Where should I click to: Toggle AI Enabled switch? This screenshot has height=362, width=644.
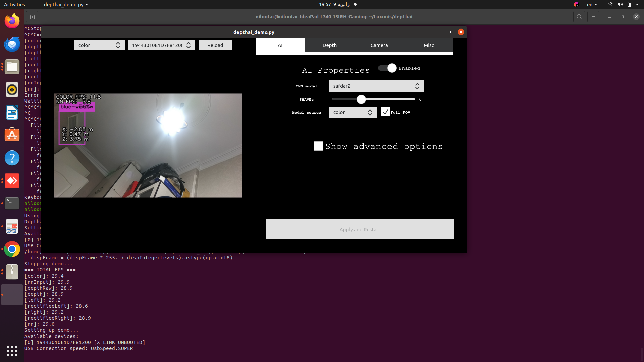[387, 68]
